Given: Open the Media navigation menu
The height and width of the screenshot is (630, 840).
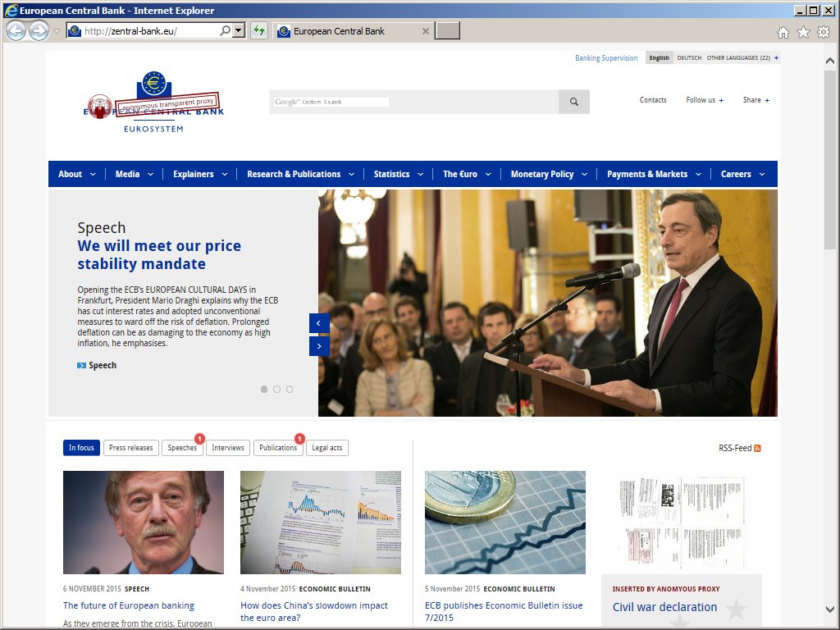Looking at the screenshot, I should [x=134, y=174].
